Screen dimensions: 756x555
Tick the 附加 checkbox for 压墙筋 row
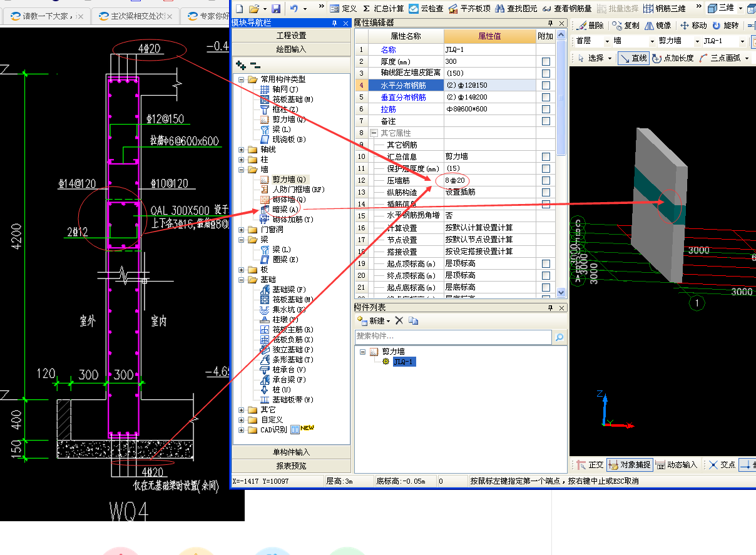546,180
